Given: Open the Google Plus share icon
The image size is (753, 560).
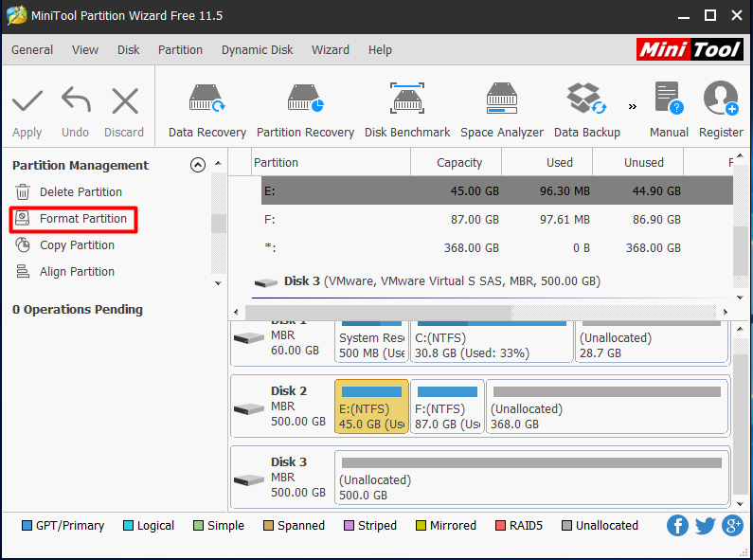Looking at the screenshot, I should (x=732, y=526).
